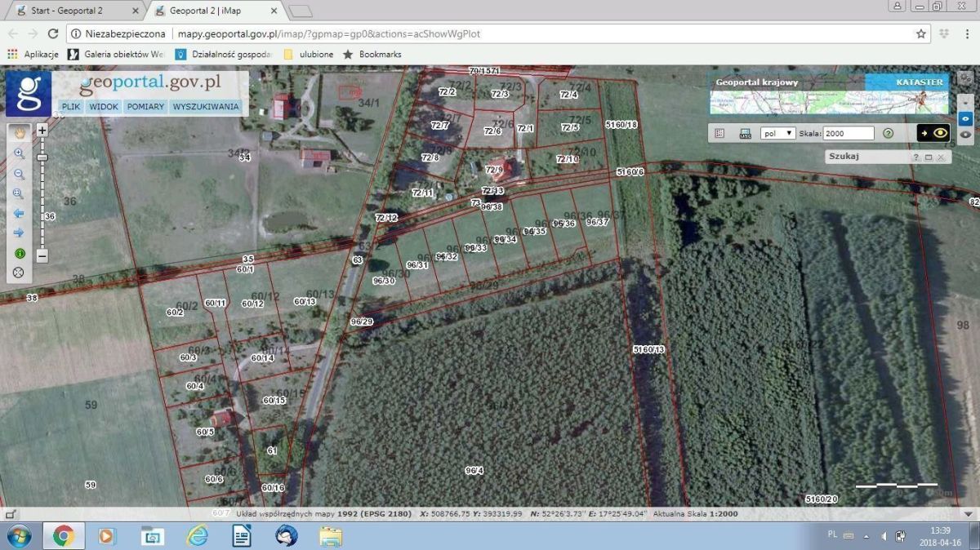The width and height of the screenshot is (980, 550).
Task: Go to previous map view arrow
Action: pos(19,213)
